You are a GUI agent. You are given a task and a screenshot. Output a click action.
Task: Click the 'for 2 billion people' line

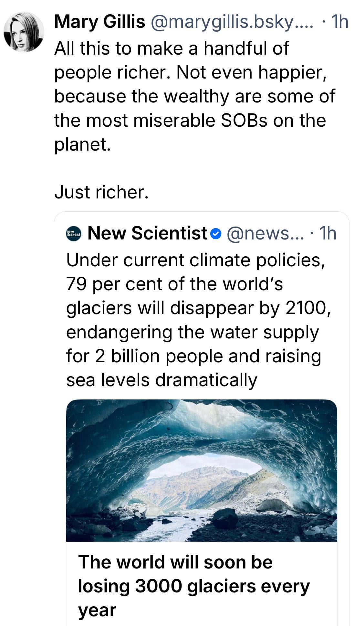193,356
